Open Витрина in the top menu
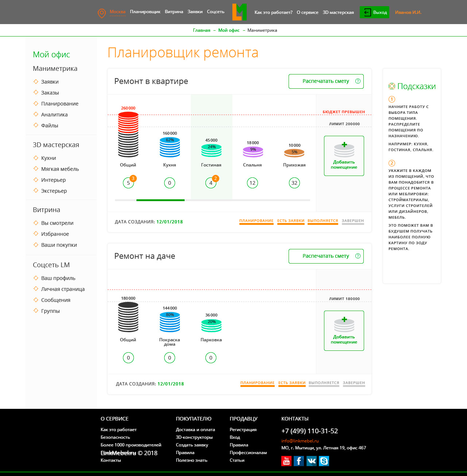 (174, 12)
